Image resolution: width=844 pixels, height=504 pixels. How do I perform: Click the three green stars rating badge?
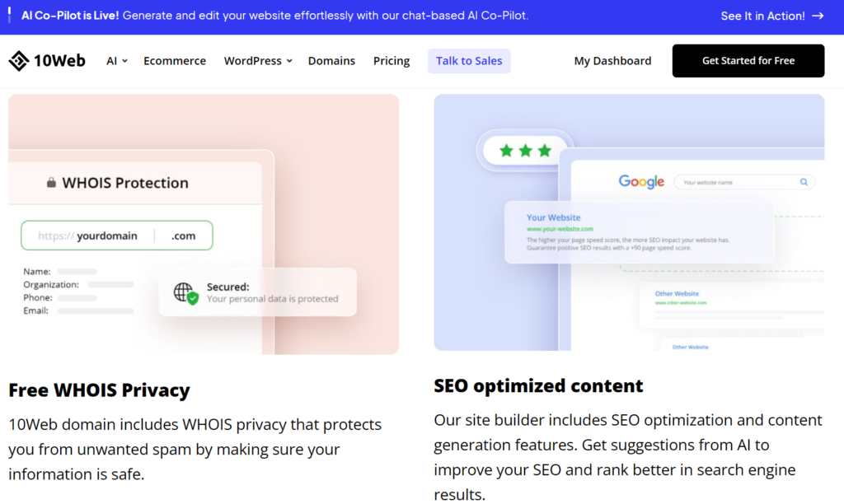525,151
